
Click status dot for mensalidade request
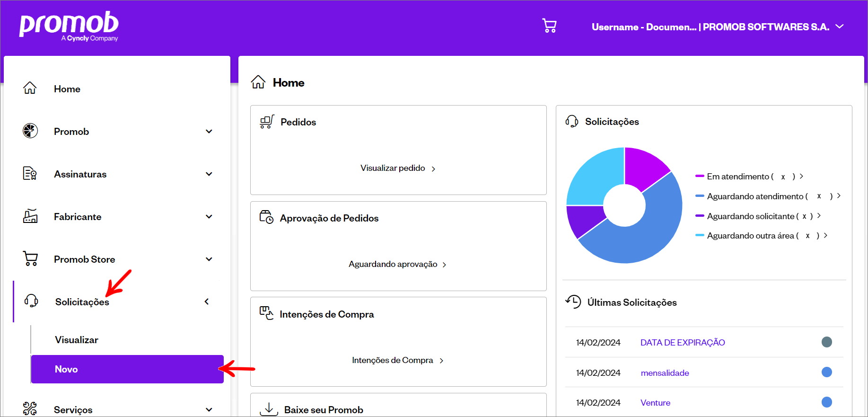[827, 372]
